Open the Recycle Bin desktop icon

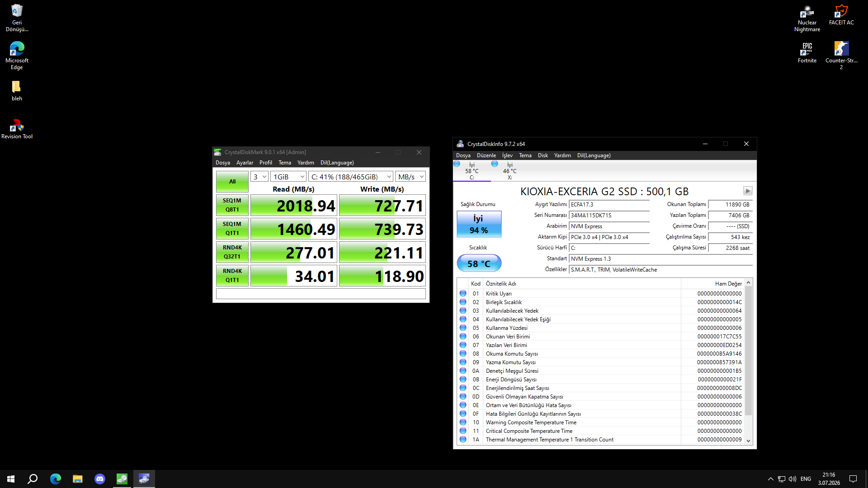[17, 18]
